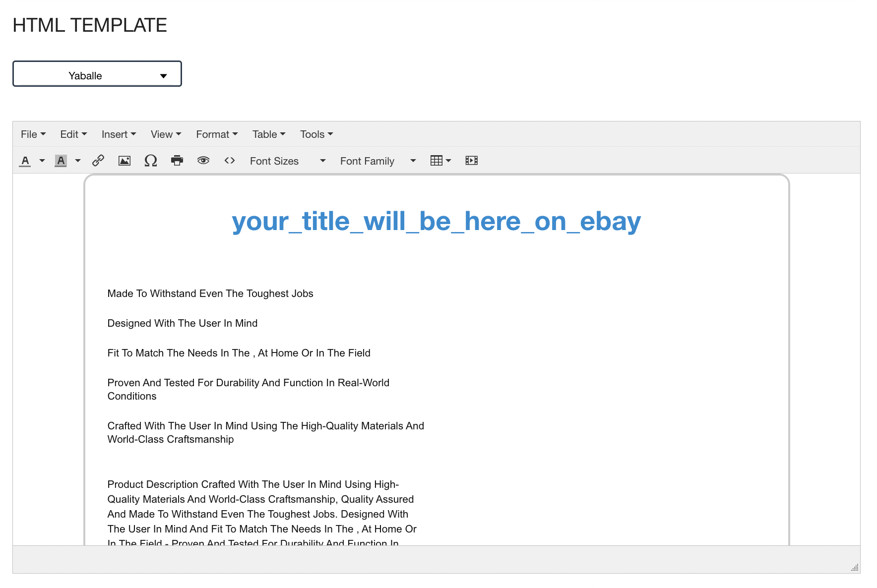
Task: Click the text color icon
Action: [25, 161]
